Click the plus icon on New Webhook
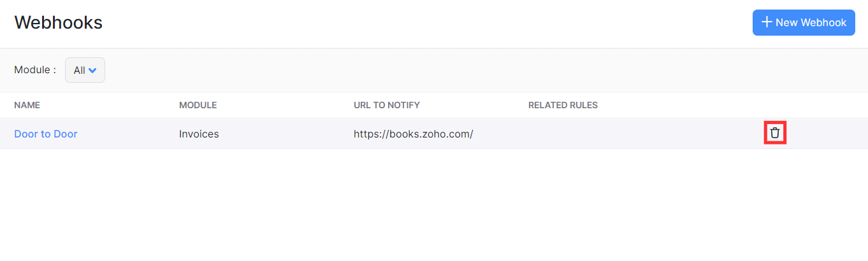868x261 pixels. pos(767,22)
